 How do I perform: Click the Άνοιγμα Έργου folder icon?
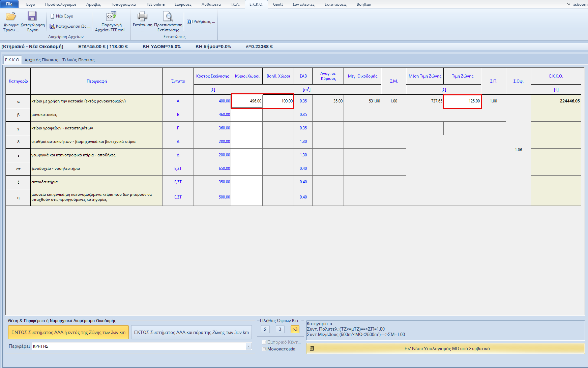click(11, 17)
